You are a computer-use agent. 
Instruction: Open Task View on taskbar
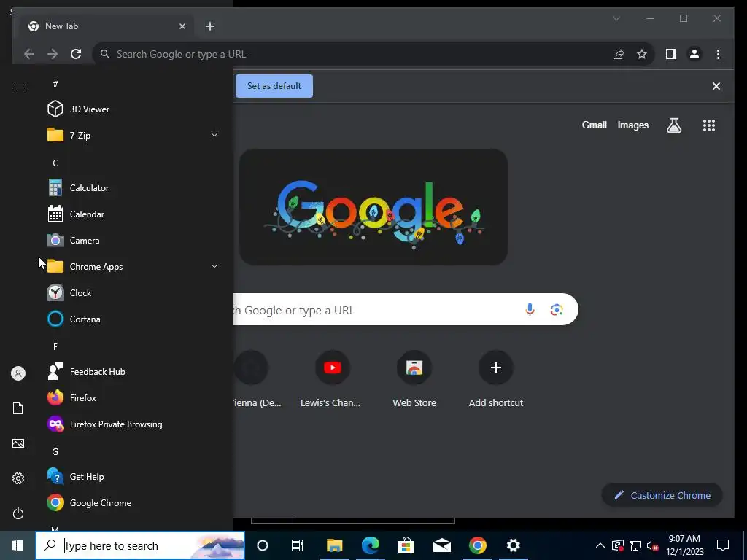tap(298, 545)
